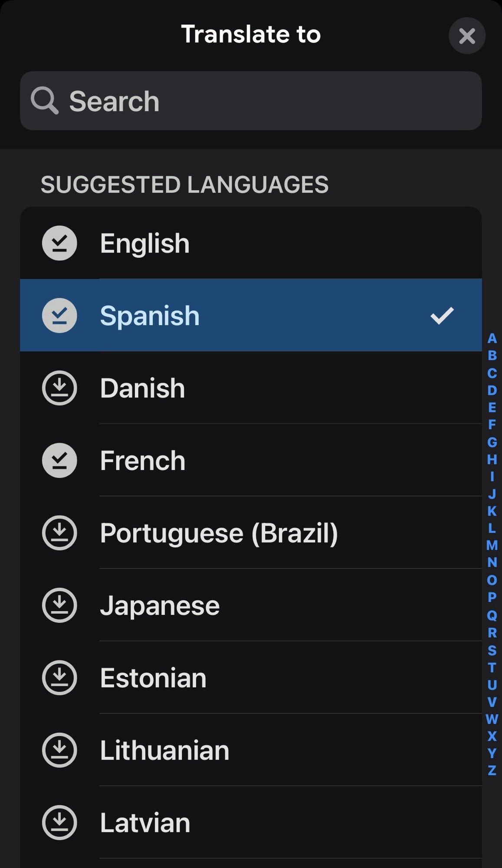The height and width of the screenshot is (868, 502).
Task: Jump to letter Z in alphabet index
Action: pyautogui.click(x=492, y=770)
